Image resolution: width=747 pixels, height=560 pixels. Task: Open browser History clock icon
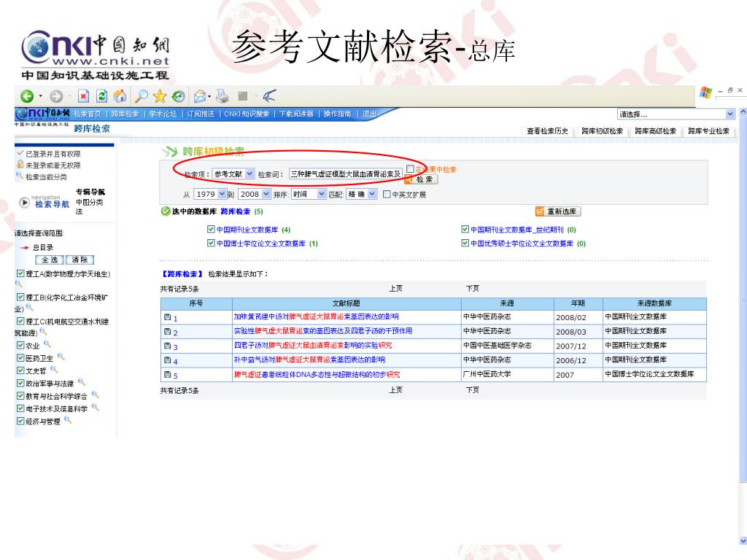[x=178, y=97]
